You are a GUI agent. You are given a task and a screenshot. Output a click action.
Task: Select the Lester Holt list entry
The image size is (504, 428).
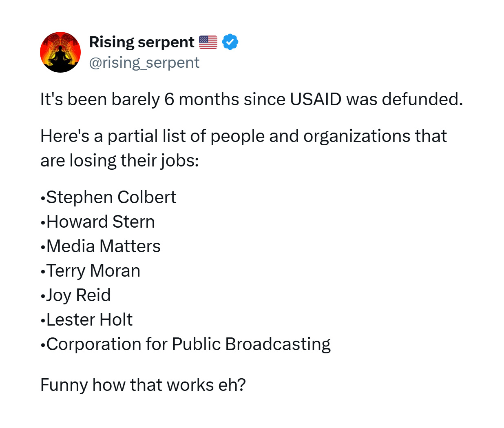(x=86, y=319)
